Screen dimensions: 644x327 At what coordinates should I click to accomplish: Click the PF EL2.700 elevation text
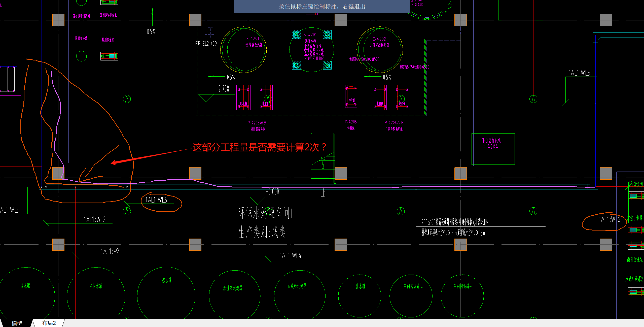(x=206, y=44)
